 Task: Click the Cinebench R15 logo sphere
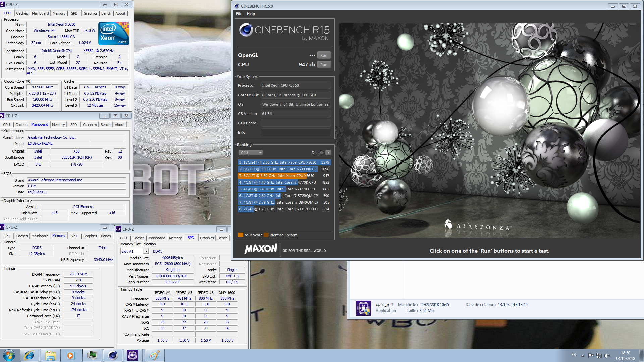click(246, 30)
